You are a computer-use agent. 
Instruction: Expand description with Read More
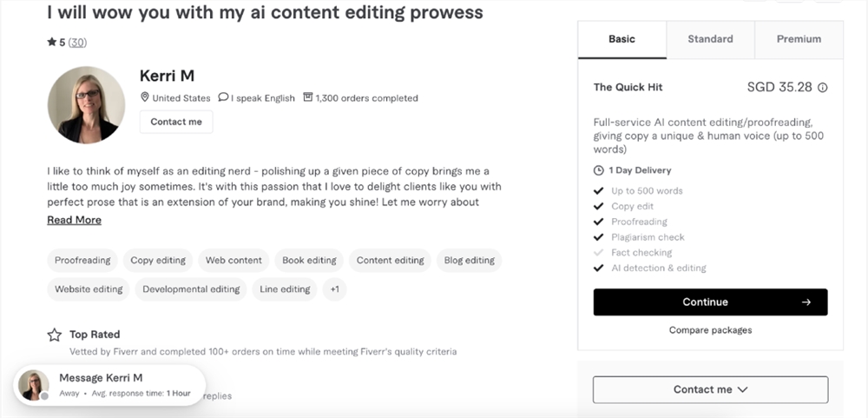pyautogui.click(x=74, y=220)
